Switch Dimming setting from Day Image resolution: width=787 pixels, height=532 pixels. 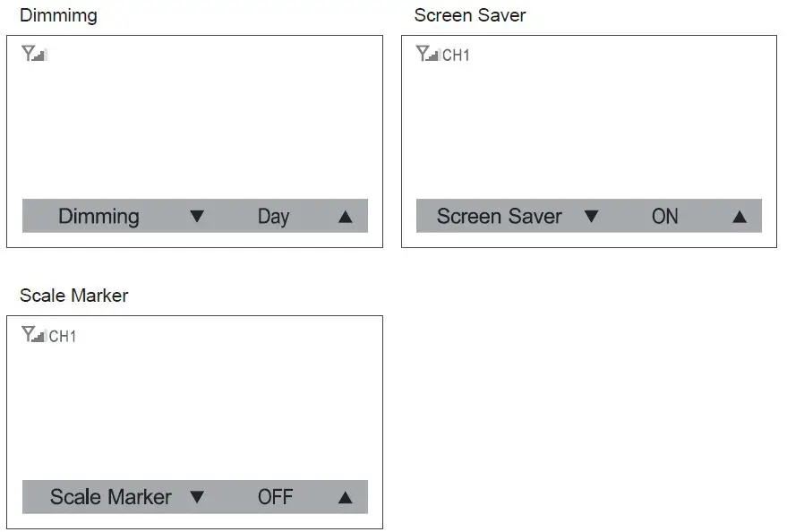[x=273, y=216]
